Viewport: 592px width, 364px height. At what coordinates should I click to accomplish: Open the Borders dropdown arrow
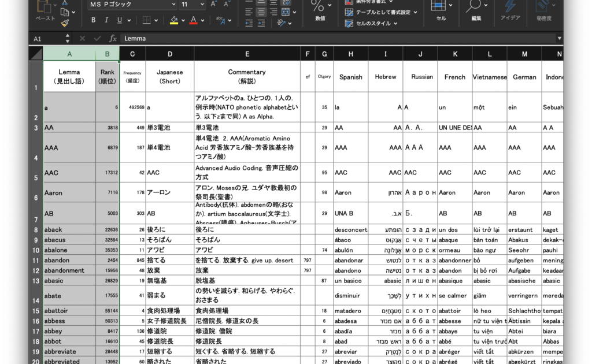coord(156,20)
